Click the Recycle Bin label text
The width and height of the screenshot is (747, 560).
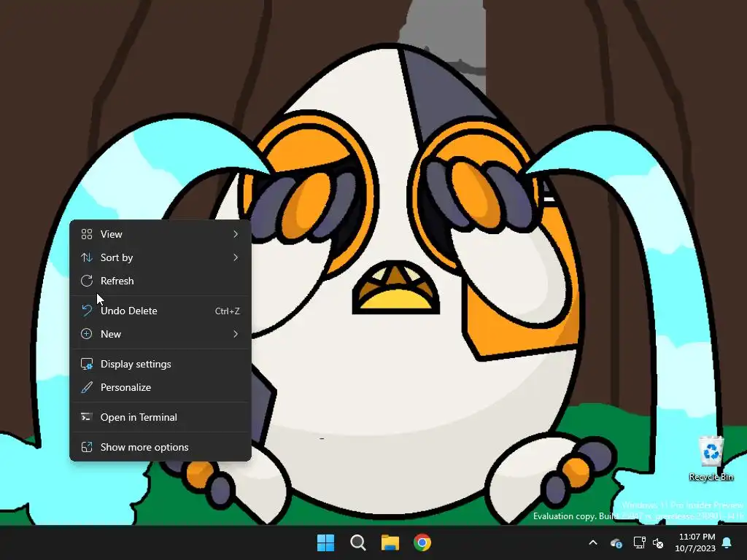[711, 477]
